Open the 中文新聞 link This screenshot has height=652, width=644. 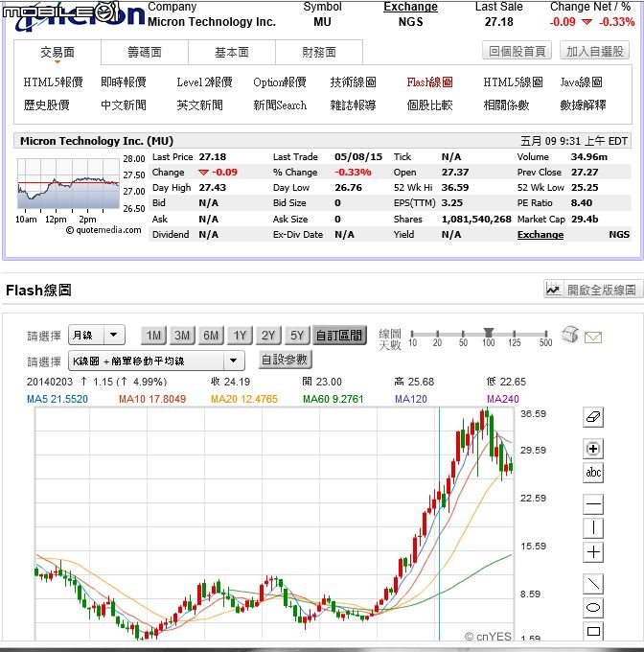[x=124, y=105]
